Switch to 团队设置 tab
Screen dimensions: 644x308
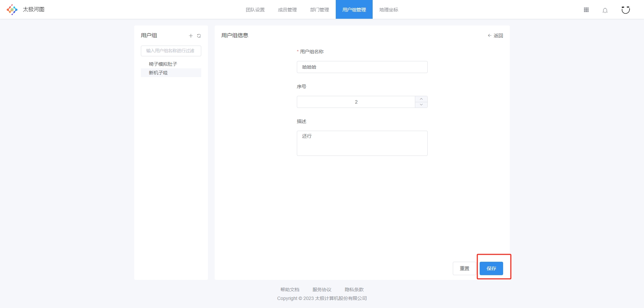point(255,10)
